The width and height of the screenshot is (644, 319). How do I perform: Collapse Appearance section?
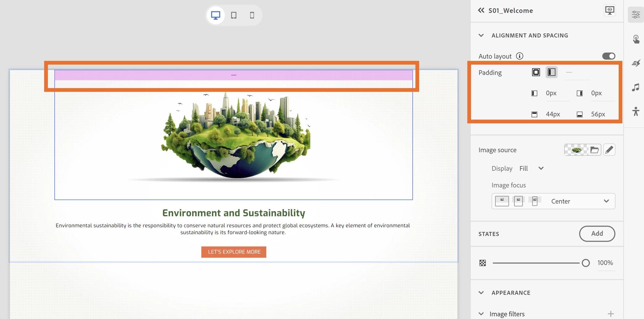[481, 293]
